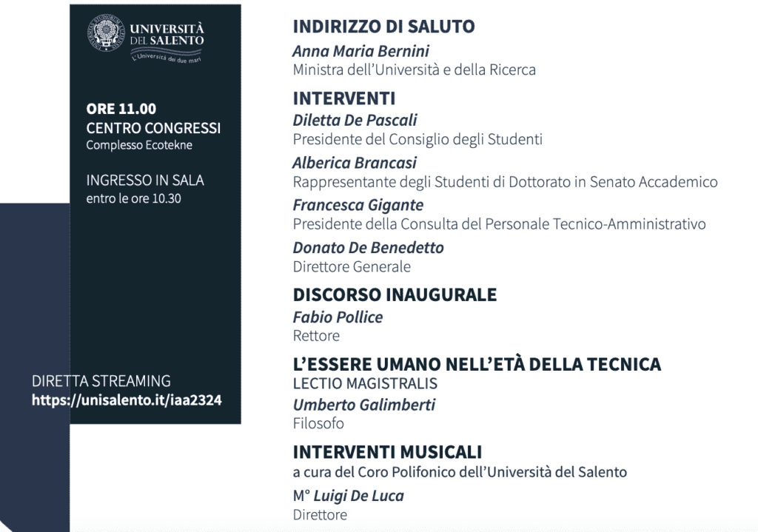Viewport: 758px width, 532px height.
Task: Click the INTERVENTI MUSICALI heading
Action: tap(387, 451)
